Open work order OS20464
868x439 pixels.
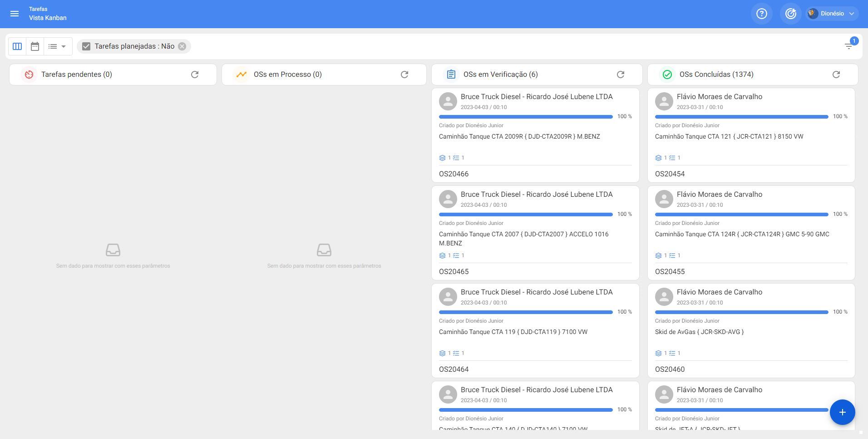454,369
